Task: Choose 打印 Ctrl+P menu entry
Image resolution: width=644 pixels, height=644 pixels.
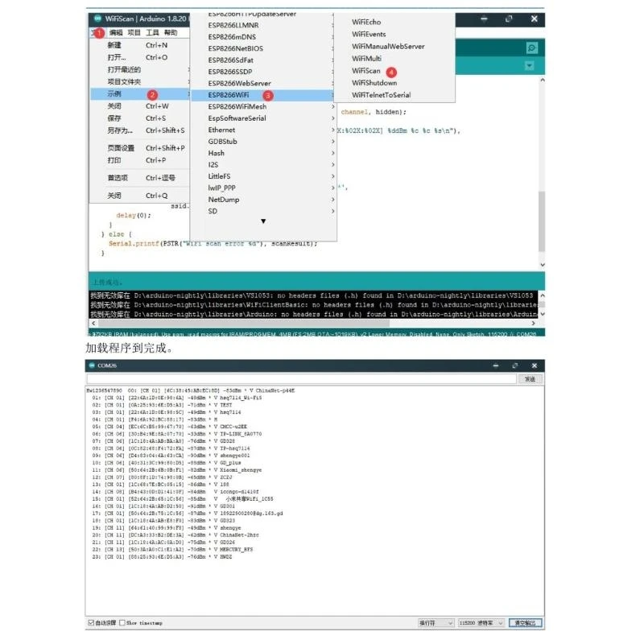Action: (139, 160)
